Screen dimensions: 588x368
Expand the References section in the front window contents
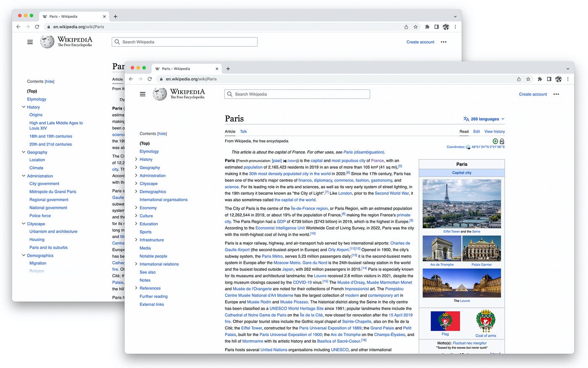pyautogui.click(x=136, y=288)
